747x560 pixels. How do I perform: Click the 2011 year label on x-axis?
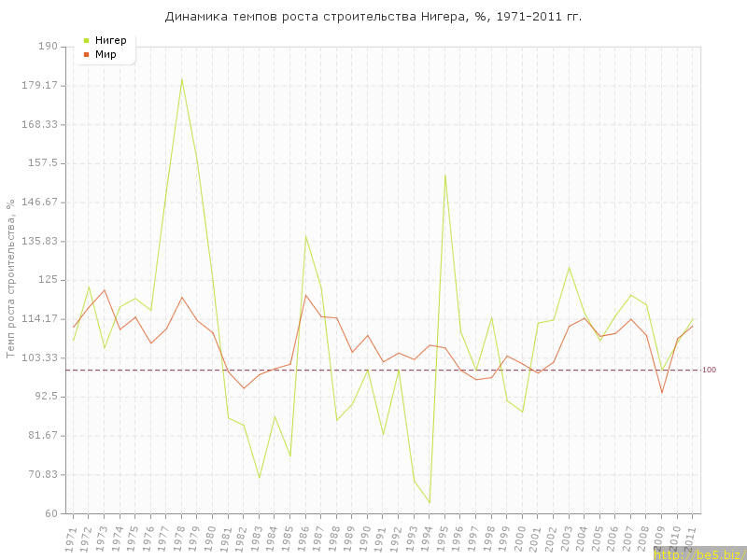(692, 539)
